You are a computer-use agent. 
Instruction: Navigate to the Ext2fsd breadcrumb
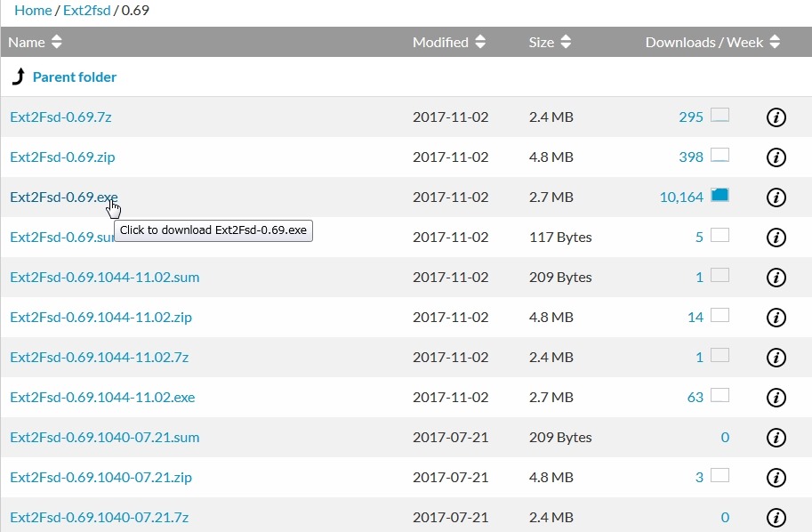tap(86, 10)
